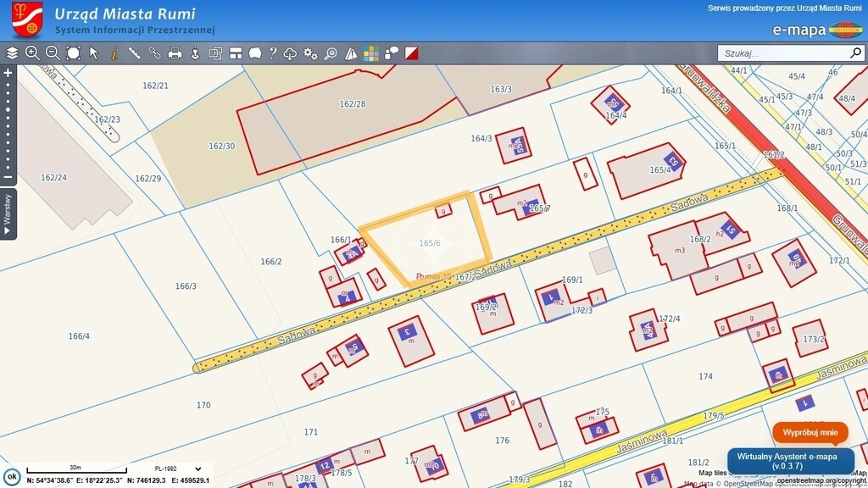This screenshot has width=868, height=488.
Task: Open Wirtualny Asystent e-mapa
Action: 790,462
